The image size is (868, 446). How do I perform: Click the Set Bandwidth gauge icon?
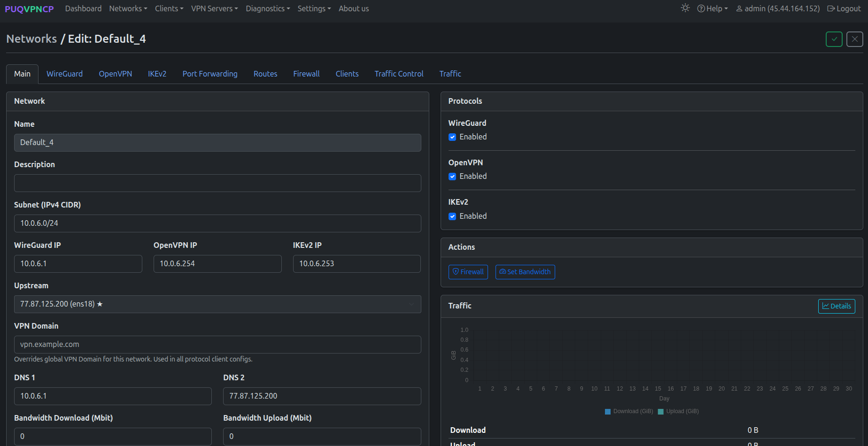pyautogui.click(x=502, y=272)
